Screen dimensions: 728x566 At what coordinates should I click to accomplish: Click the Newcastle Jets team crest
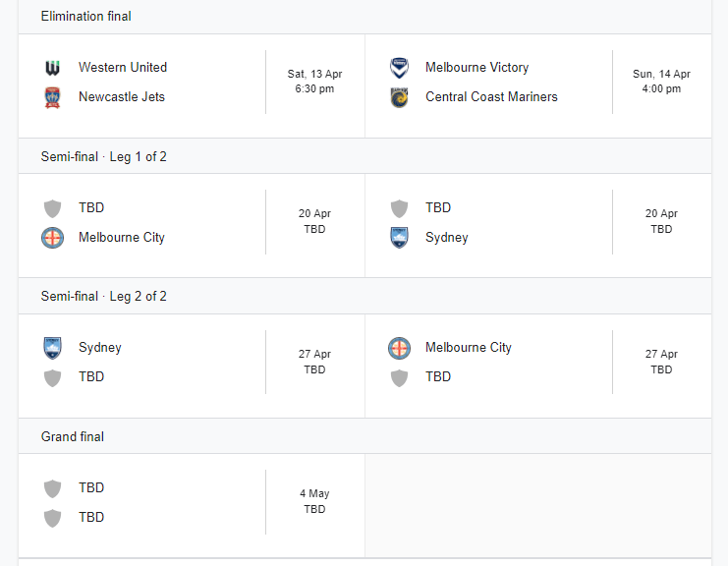tap(53, 97)
